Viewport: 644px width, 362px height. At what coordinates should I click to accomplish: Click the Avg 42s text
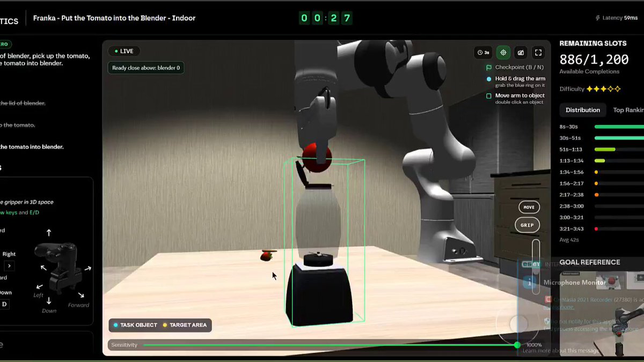569,240
